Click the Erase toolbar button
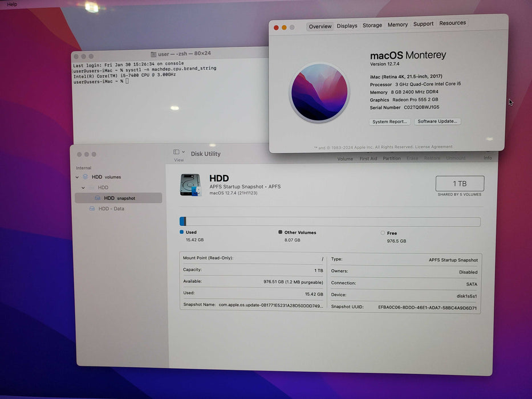Image resolution: width=532 pixels, height=399 pixels. 412,158
